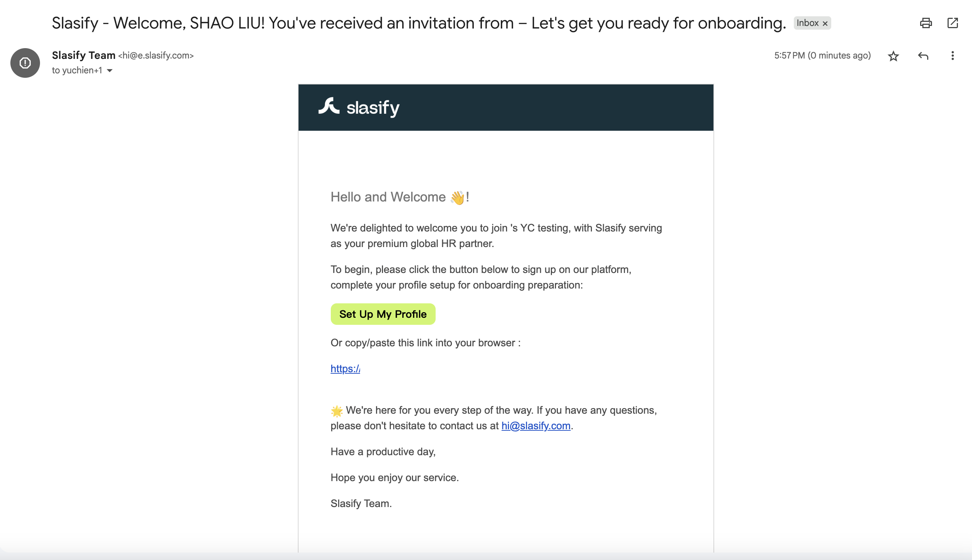This screenshot has width=972, height=560.
Task: Click the Slasify Team sender name
Action: point(83,56)
